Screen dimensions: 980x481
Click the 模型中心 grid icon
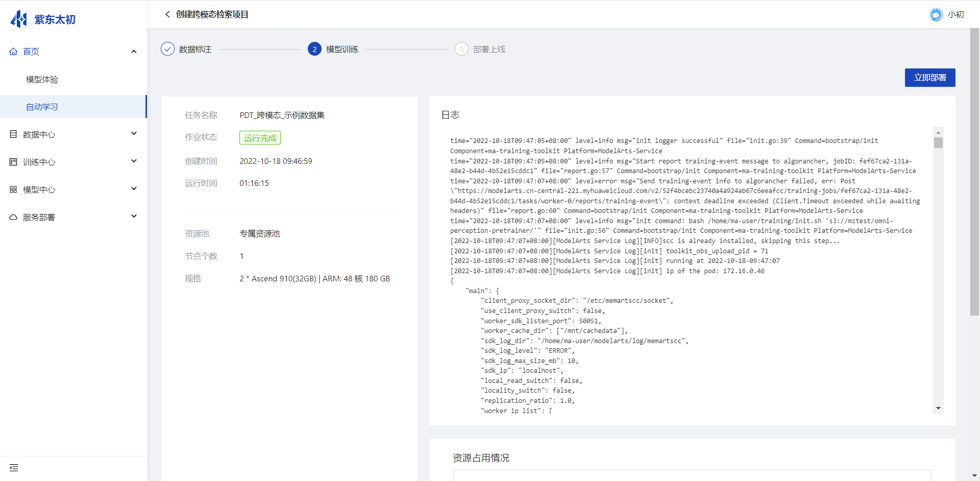point(13,189)
